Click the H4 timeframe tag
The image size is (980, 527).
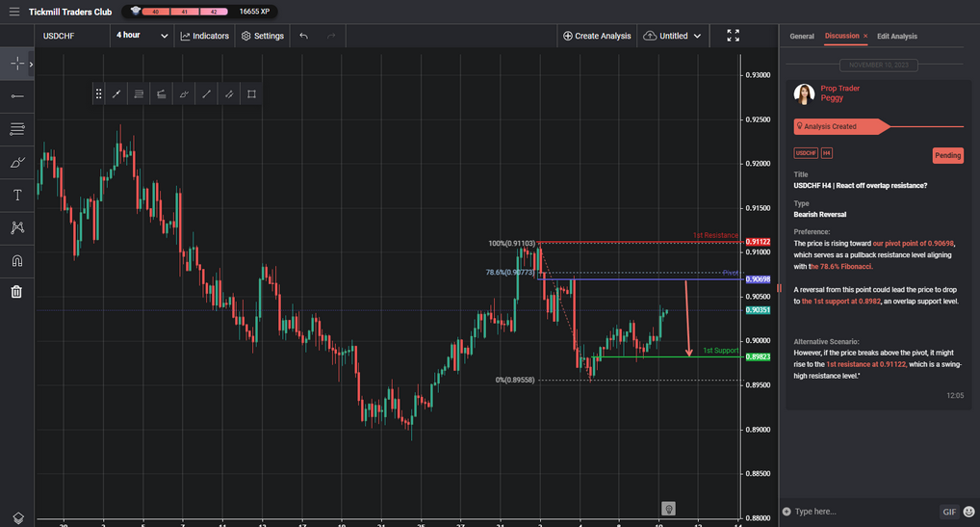(826, 153)
